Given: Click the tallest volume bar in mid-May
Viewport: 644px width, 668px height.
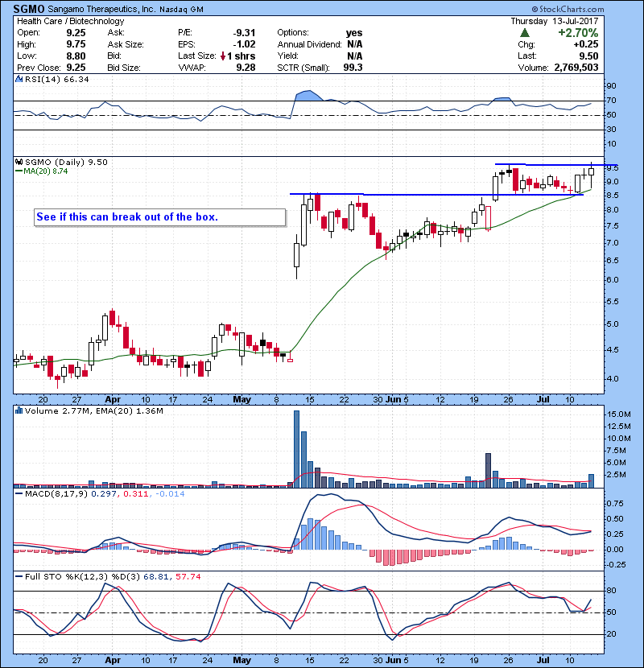Looking at the screenshot, I should (296, 449).
